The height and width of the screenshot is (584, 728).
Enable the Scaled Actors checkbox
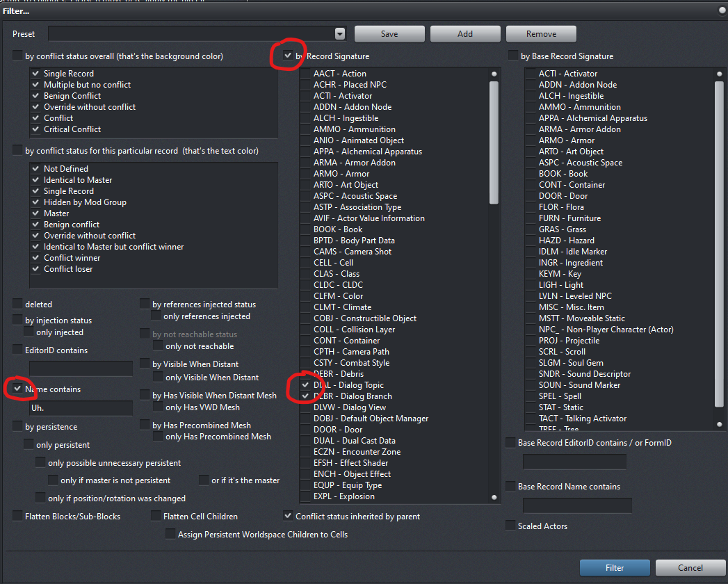coord(511,526)
